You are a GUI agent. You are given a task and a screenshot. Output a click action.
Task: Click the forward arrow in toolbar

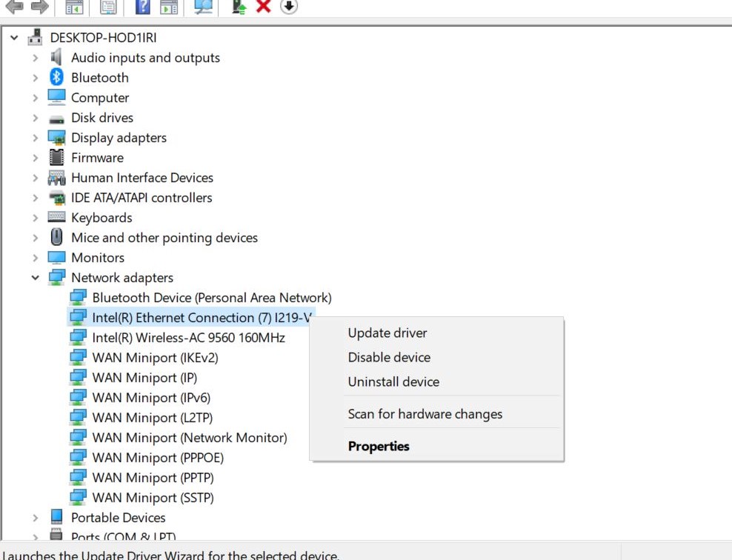tap(40, 7)
